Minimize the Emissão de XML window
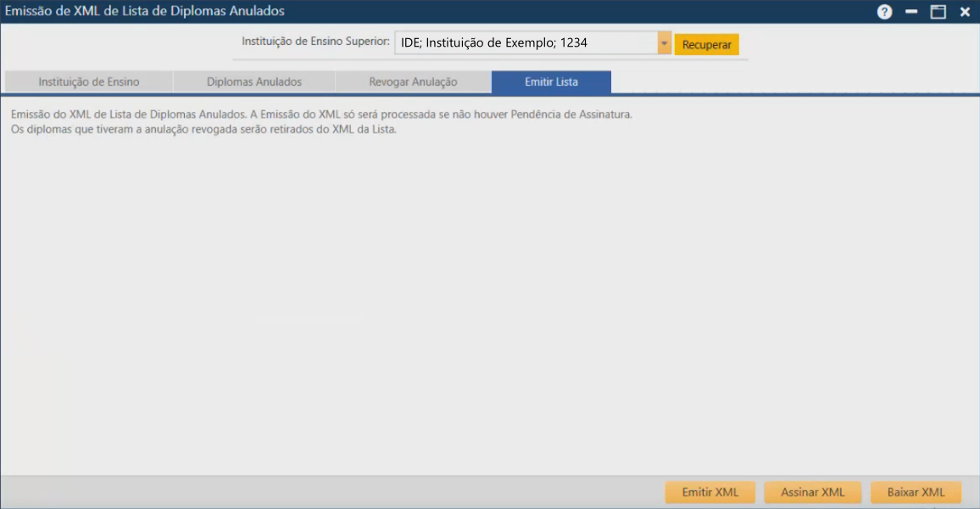This screenshot has width=980, height=509. coord(911,11)
